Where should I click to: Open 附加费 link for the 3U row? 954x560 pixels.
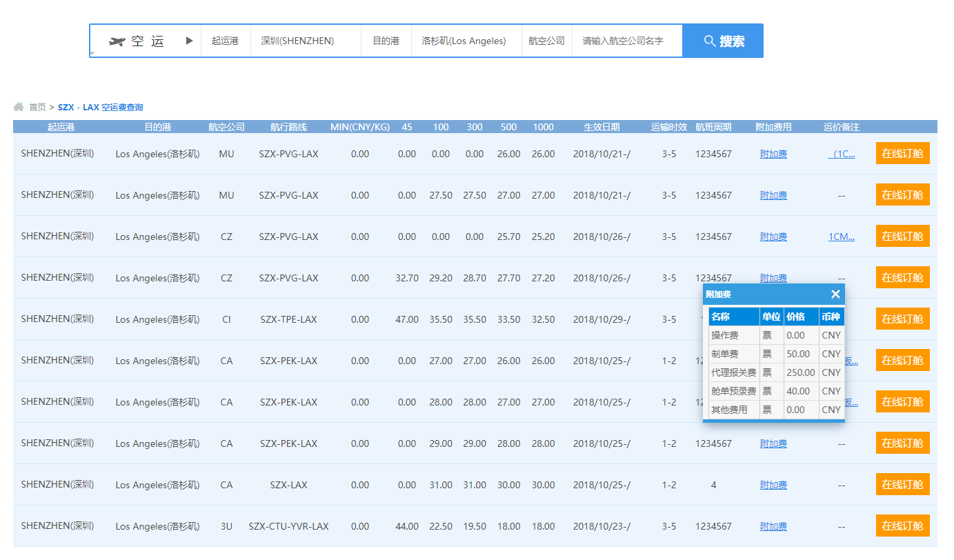[773, 526]
